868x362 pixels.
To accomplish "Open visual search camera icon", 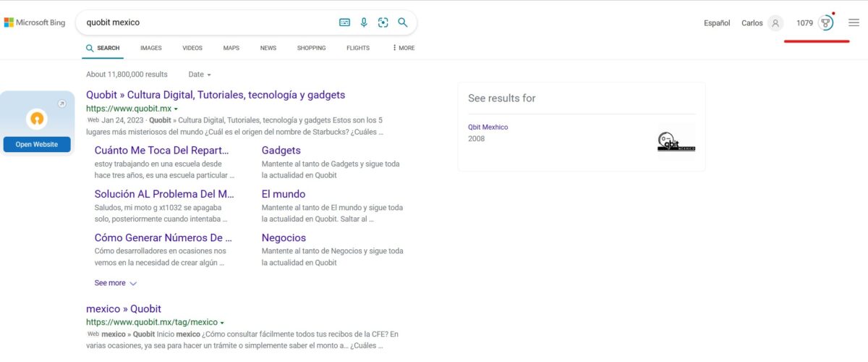I will (x=383, y=22).
